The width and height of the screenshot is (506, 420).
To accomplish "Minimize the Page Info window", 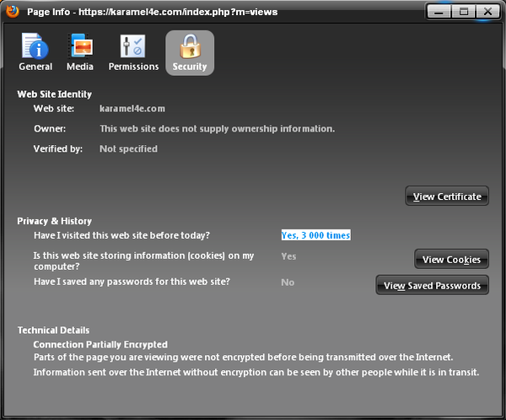I will (x=439, y=13).
